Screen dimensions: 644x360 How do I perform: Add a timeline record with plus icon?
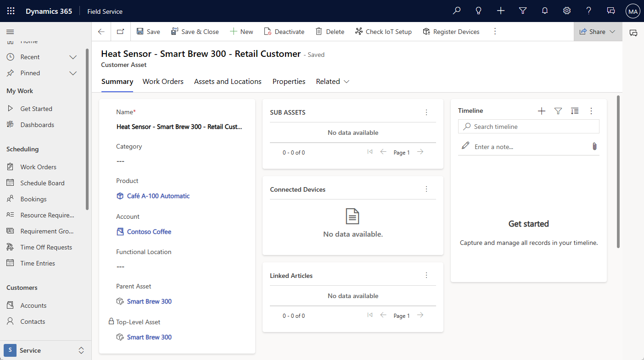coord(542,111)
